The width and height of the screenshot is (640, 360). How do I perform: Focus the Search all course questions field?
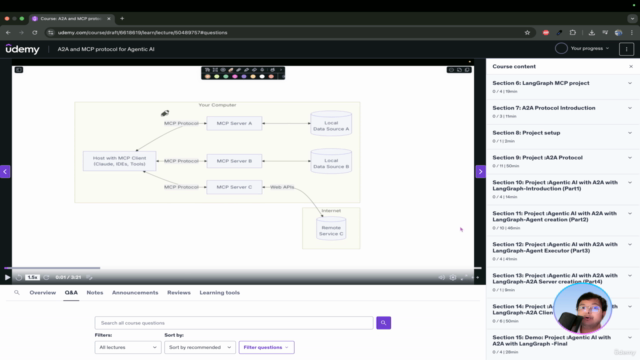click(x=234, y=323)
